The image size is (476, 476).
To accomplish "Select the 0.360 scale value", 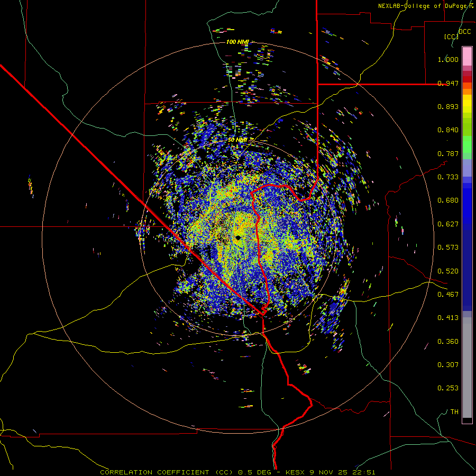I will pos(448,342).
